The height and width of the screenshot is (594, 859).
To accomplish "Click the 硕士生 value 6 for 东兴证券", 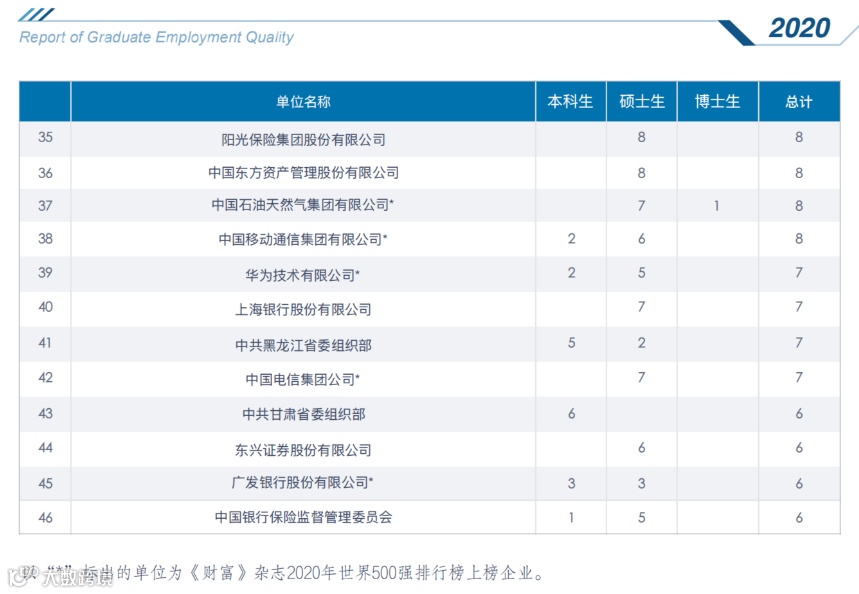I will click(x=642, y=448).
